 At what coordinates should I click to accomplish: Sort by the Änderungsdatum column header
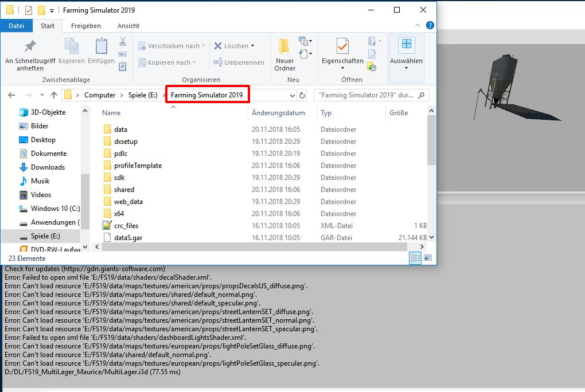(x=278, y=113)
